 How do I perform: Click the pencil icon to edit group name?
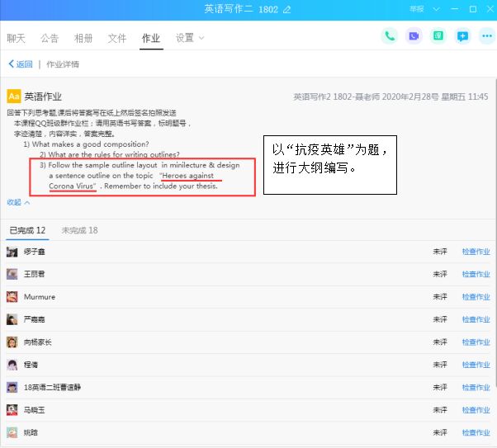coord(287,9)
